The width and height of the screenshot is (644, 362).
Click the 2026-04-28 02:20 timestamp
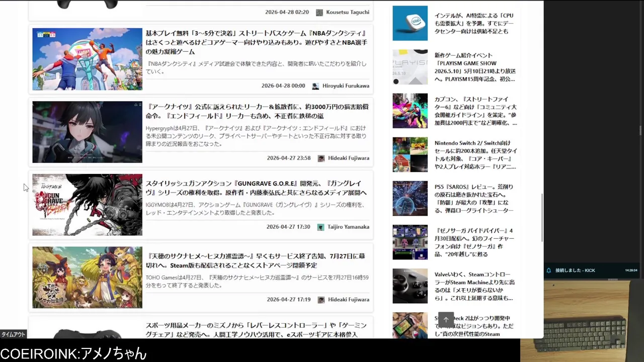287,13
